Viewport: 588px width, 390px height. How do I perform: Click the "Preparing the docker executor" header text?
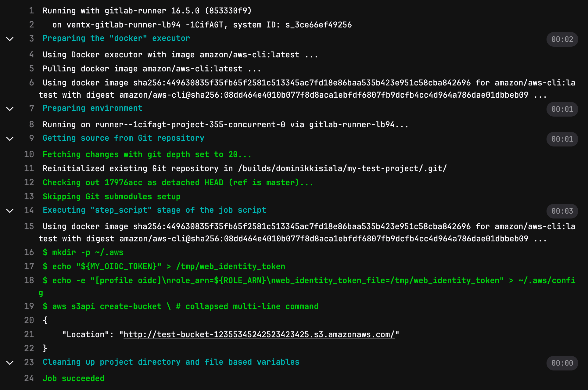(x=116, y=38)
